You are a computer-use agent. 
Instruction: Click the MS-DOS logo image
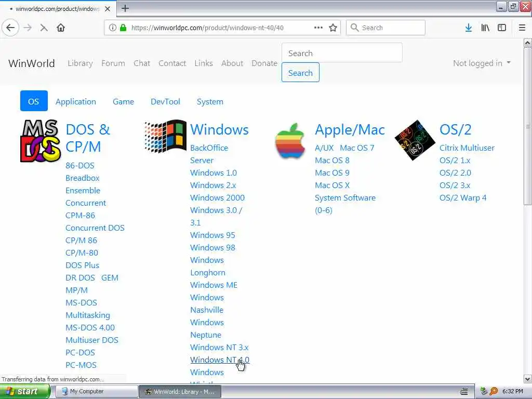point(41,140)
